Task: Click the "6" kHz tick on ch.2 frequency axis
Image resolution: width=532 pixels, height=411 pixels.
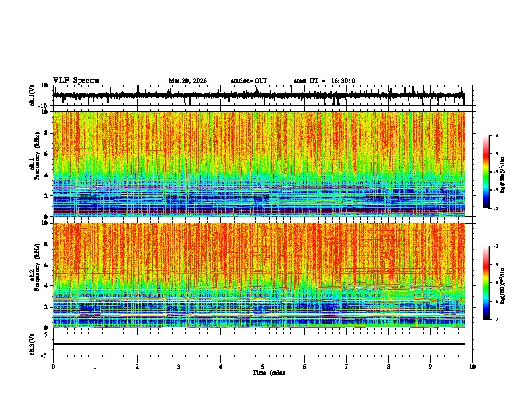Action: (x=47, y=265)
